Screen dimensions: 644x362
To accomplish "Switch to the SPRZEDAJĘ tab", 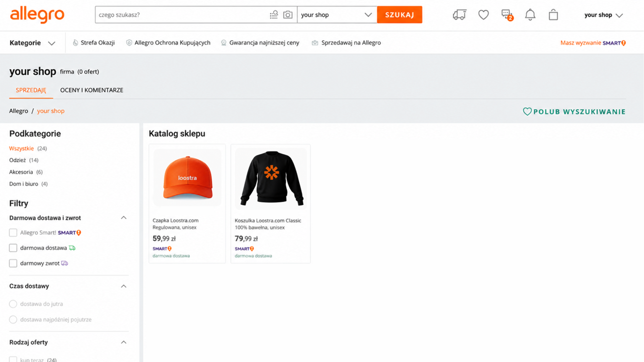I will (31, 90).
